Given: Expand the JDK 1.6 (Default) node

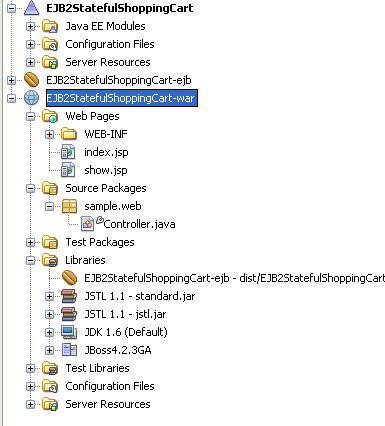Looking at the screenshot, I should click(x=49, y=332).
